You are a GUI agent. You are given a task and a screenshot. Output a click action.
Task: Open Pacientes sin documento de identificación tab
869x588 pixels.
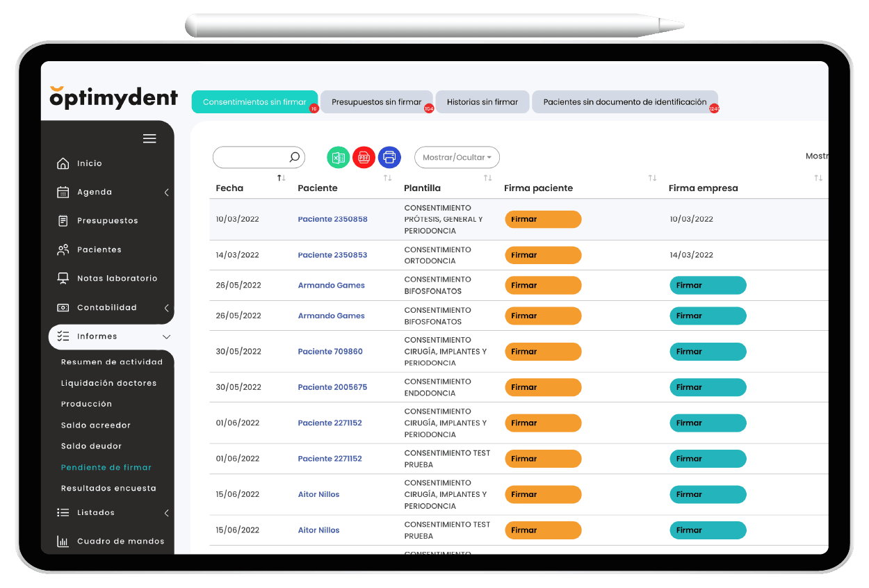(x=624, y=102)
